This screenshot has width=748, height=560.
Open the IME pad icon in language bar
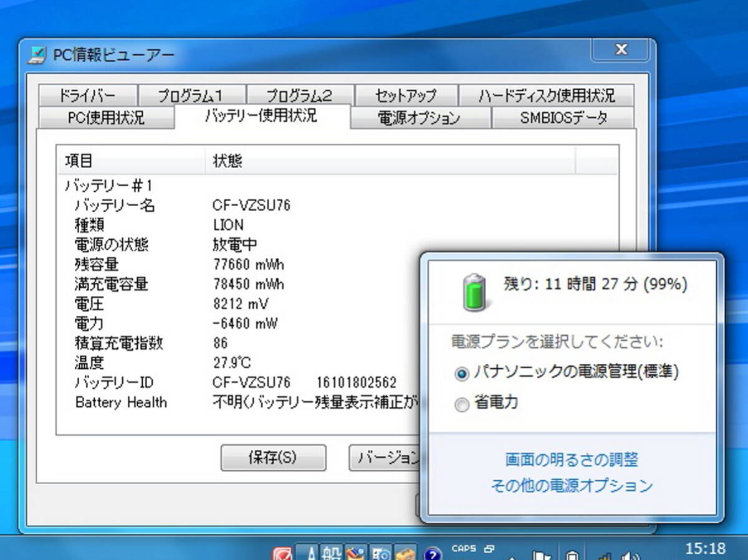[357, 553]
